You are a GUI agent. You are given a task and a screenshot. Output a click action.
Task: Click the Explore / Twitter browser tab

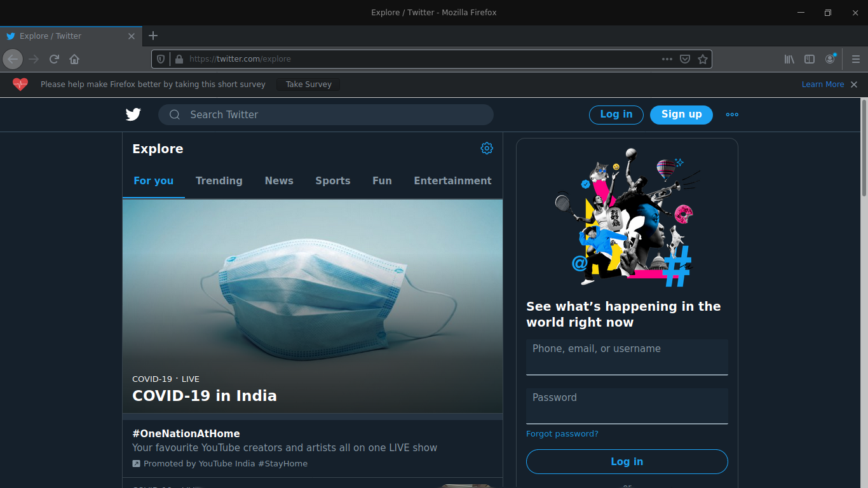pyautogui.click(x=71, y=36)
